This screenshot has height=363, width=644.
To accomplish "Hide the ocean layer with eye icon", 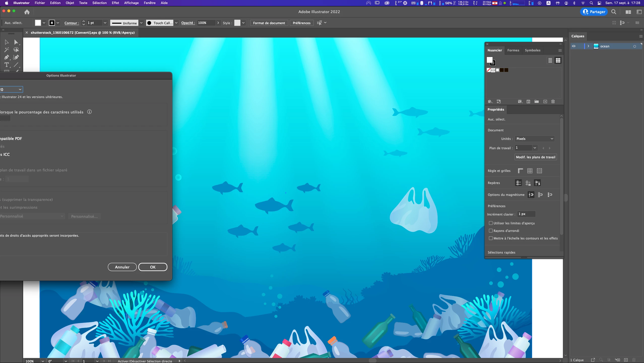I will point(574,46).
